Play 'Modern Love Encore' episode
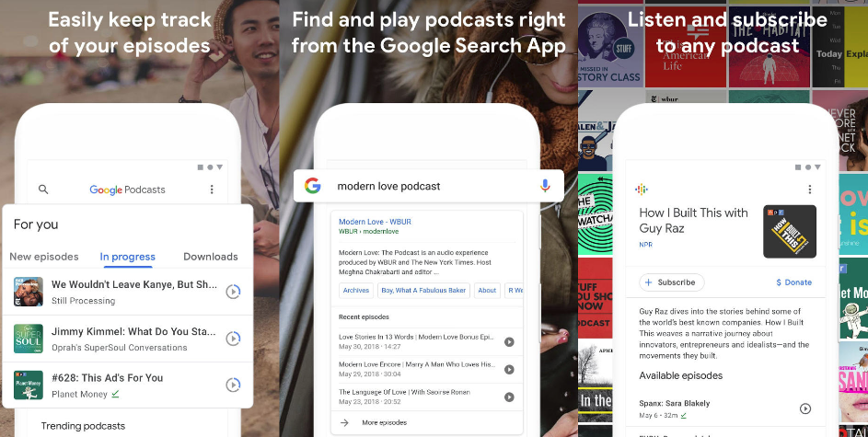 click(x=509, y=370)
